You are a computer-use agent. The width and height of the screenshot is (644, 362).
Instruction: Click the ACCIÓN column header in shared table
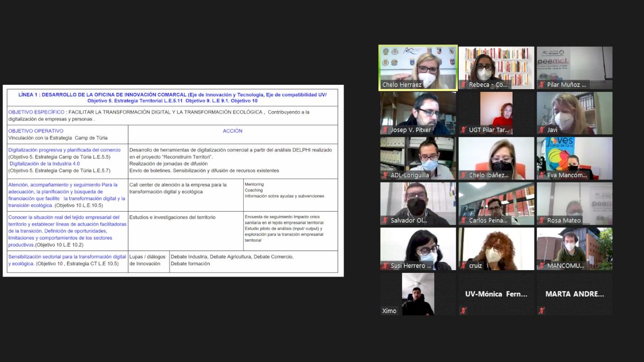tap(232, 131)
